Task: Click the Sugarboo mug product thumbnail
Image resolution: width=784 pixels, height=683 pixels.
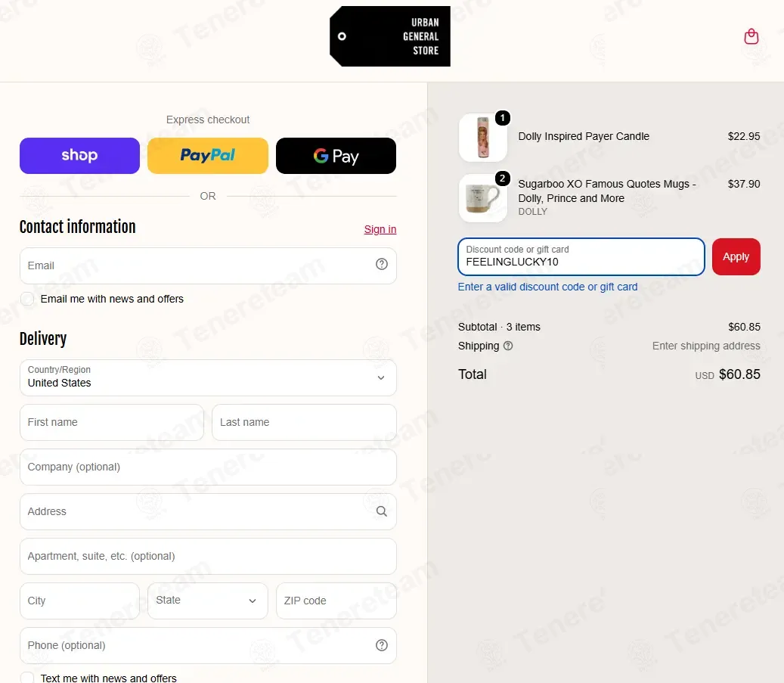Action: (x=482, y=198)
